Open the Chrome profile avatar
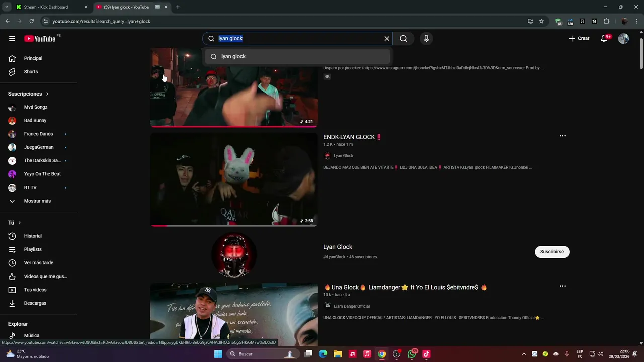Viewport: 644px width, 362px height. (x=624, y=21)
